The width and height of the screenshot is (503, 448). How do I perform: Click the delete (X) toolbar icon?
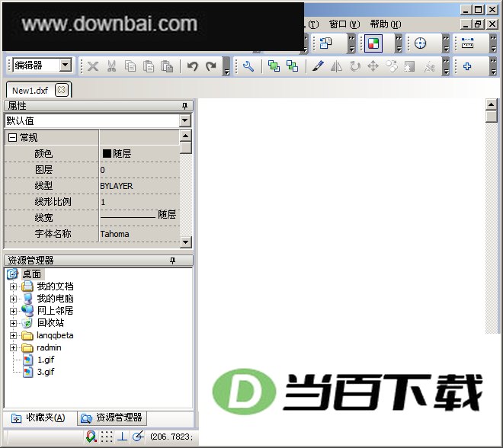93,66
